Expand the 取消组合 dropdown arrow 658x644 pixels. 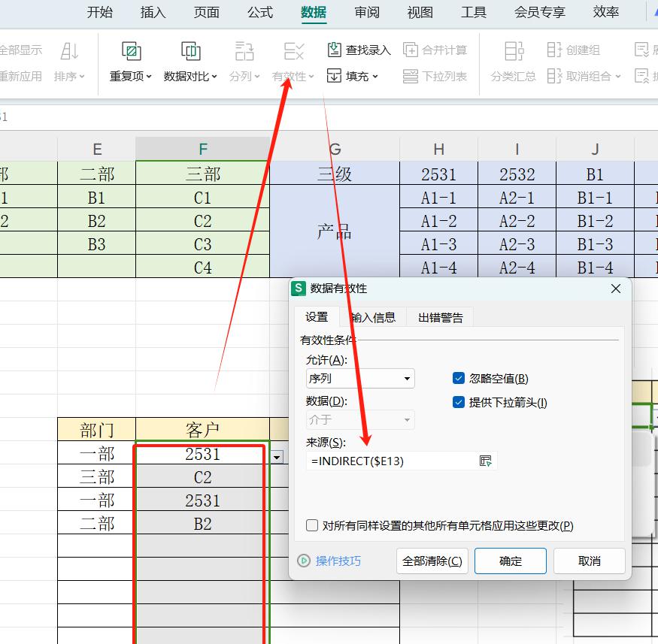coord(617,77)
